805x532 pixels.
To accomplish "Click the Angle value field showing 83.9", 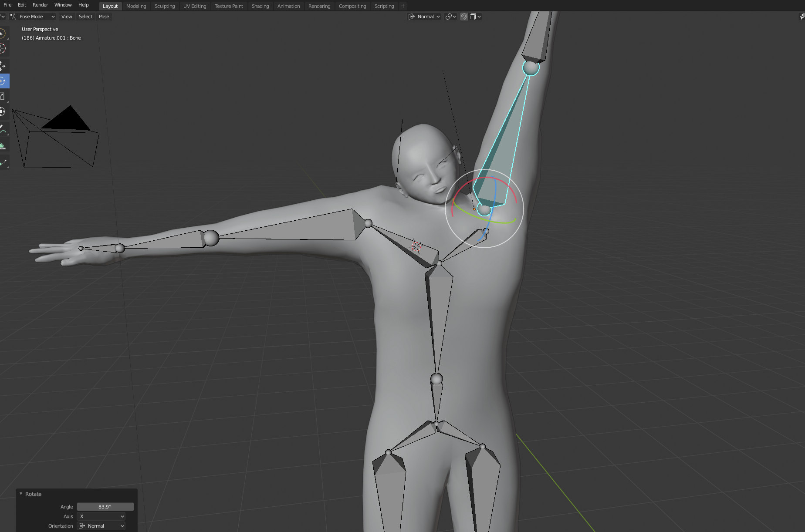I will (x=105, y=506).
